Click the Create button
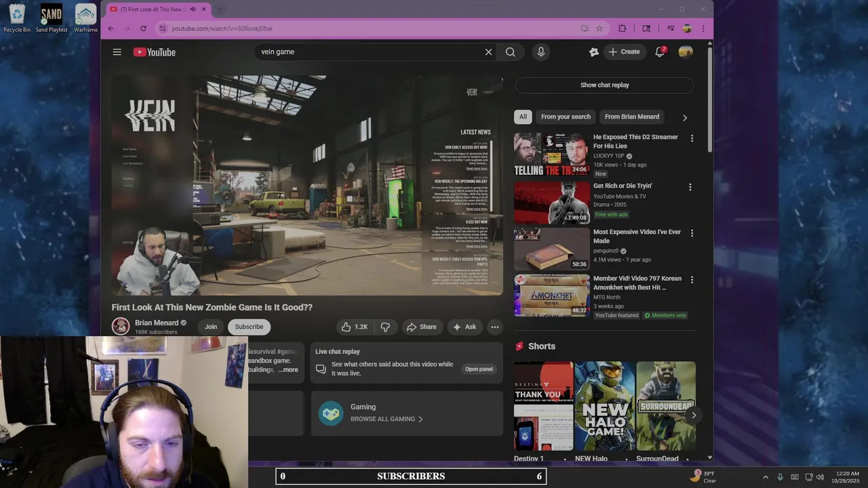This screenshot has width=868, height=488. pos(624,52)
